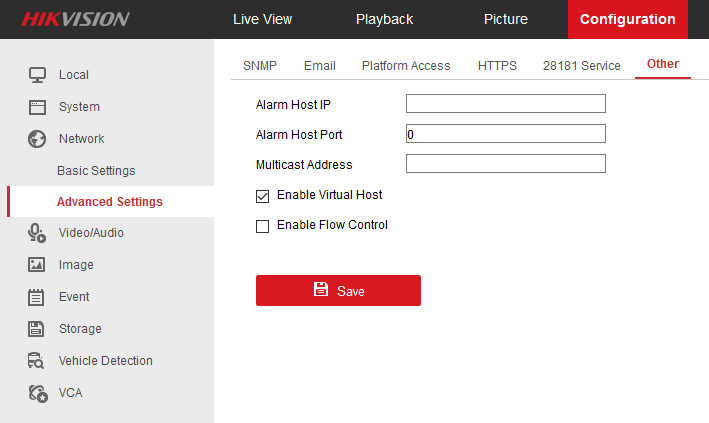Click the Alarm Host IP field
The height and width of the screenshot is (423, 709).
tap(505, 104)
